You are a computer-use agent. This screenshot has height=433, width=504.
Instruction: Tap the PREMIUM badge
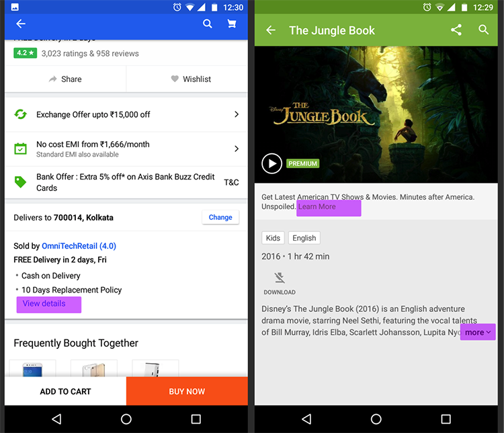(302, 163)
